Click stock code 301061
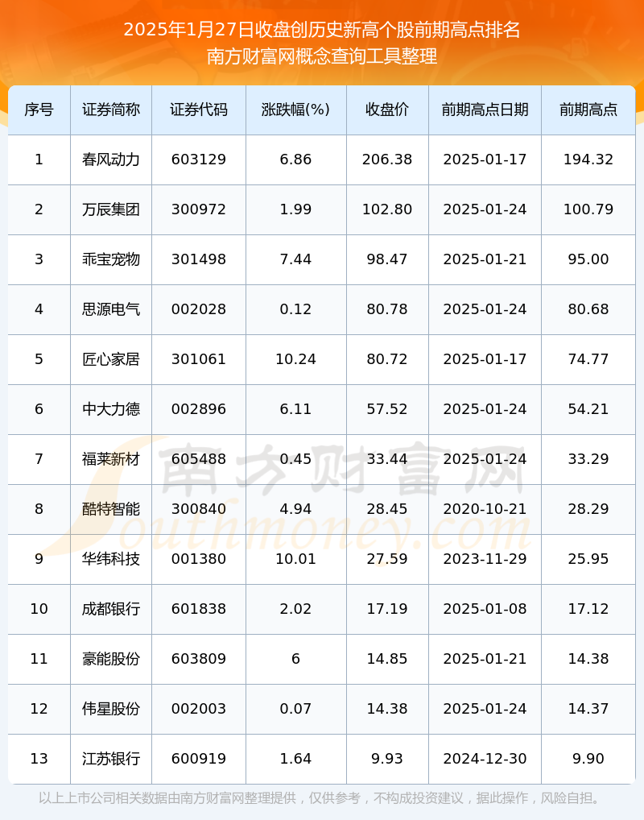The image size is (644, 820). point(199,359)
